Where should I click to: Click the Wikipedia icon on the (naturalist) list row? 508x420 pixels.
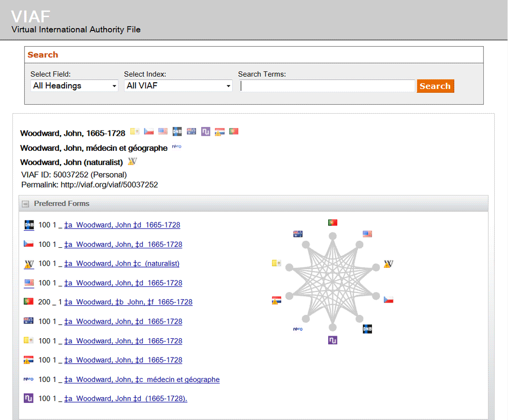(x=29, y=264)
